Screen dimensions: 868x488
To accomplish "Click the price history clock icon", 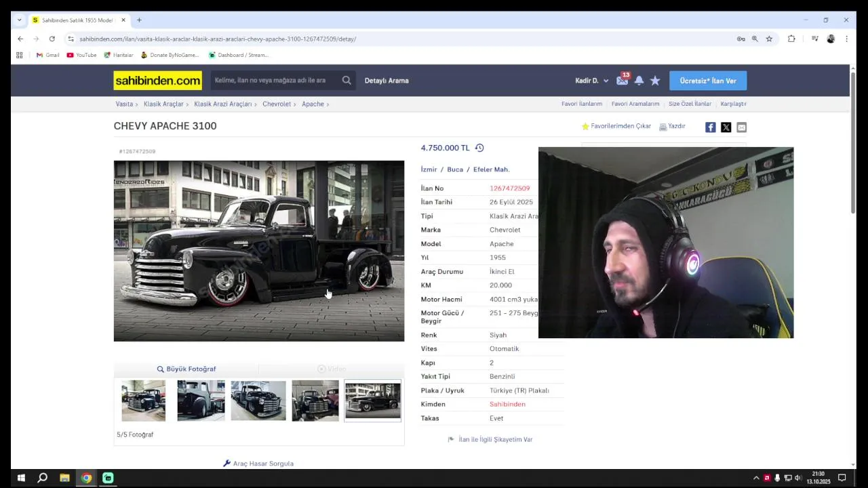I will click(x=479, y=148).
